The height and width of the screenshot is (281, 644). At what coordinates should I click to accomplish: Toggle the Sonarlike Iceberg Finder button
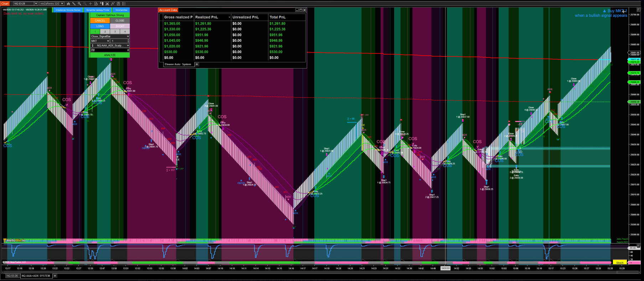[x=98, y=10]
